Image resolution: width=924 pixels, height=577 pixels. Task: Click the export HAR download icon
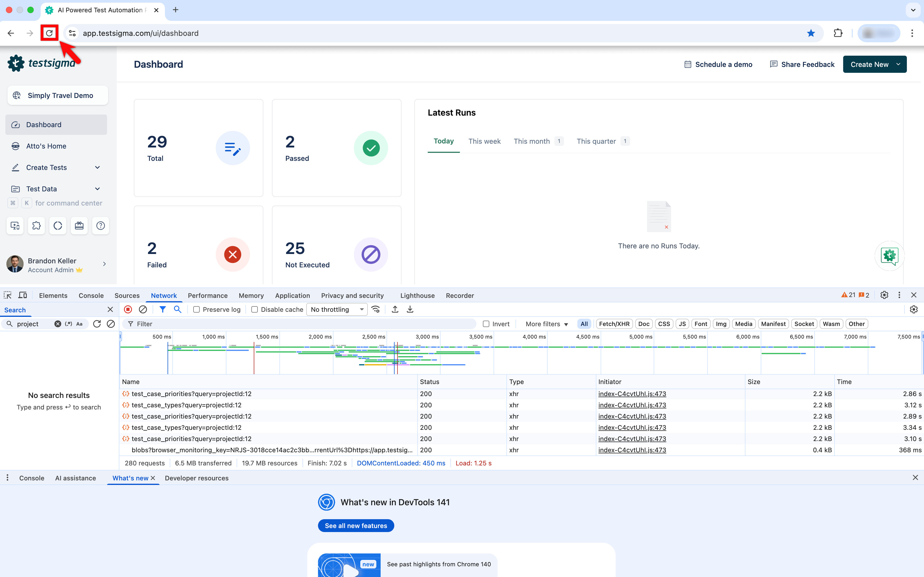coord(410,309)
